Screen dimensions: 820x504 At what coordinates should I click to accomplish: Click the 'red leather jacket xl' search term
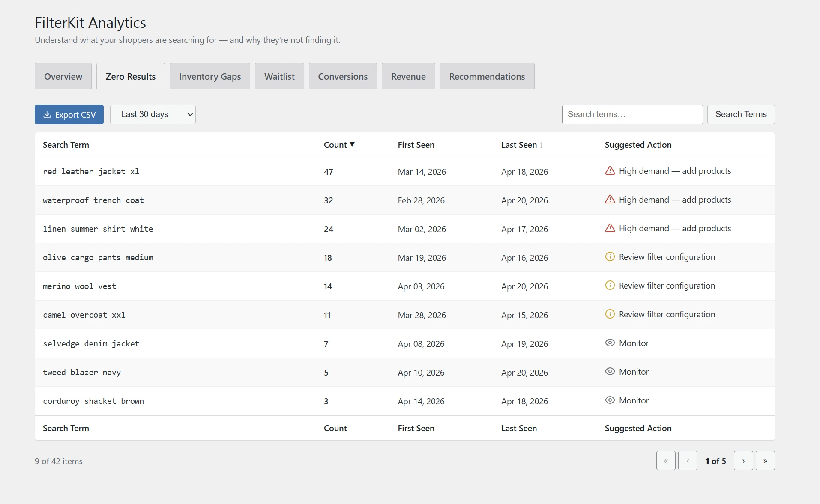pyautogui.click(x=91, y=171)
